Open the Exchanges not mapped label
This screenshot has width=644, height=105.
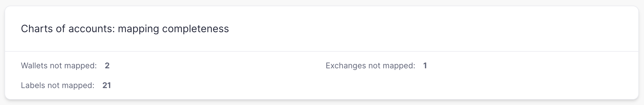point(370,66)
